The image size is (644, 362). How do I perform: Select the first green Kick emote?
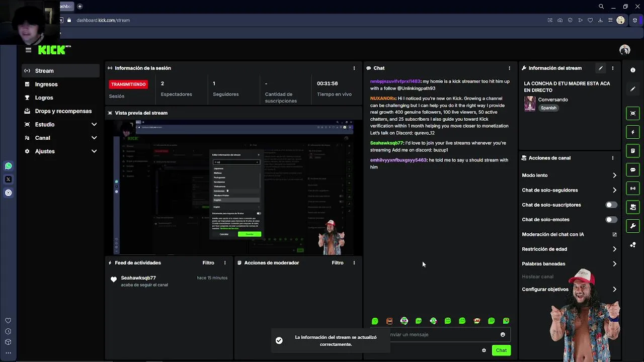(x=375, y=321)
